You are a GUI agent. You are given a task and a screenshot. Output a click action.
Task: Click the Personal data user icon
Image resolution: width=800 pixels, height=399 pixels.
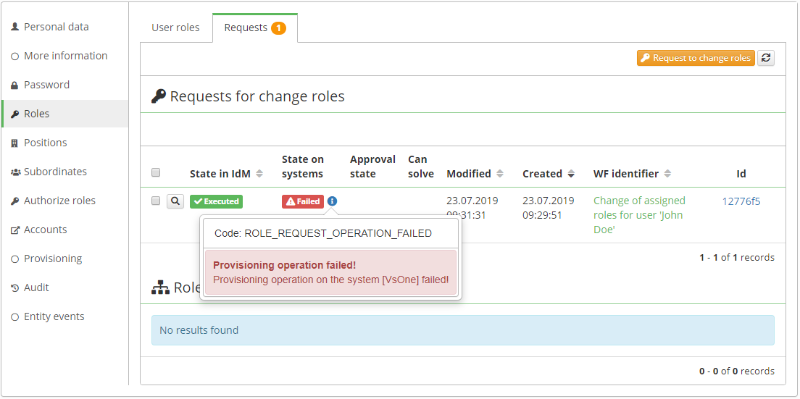pyautogui.click(x=15, y=27)
